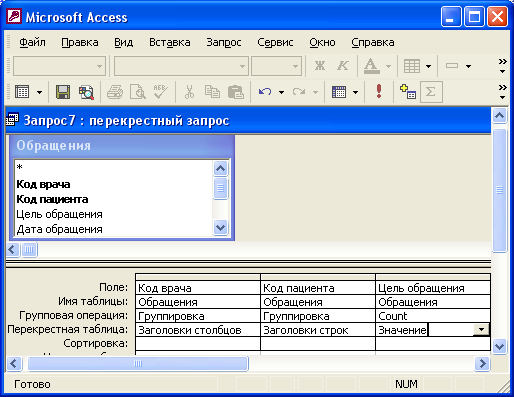Viewport: 514px width, 397px height.
Task: Open the Справка menu
Action: (373, 42)
